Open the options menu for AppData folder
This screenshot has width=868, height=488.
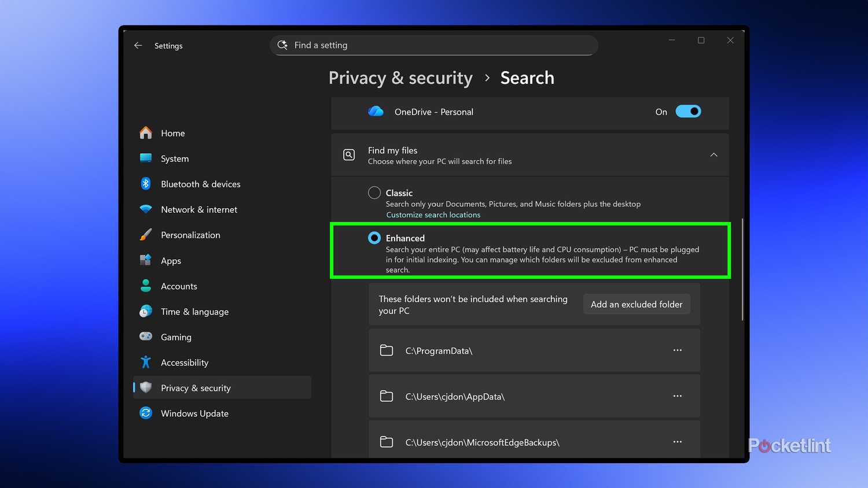pyautogui.click(x=678, y=396)
